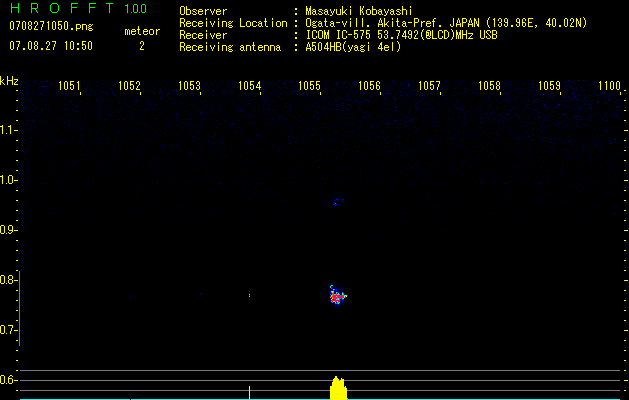Click frequency axis label 0.7
The width and height of the screenshot is (629, 400).
point(8,330)
